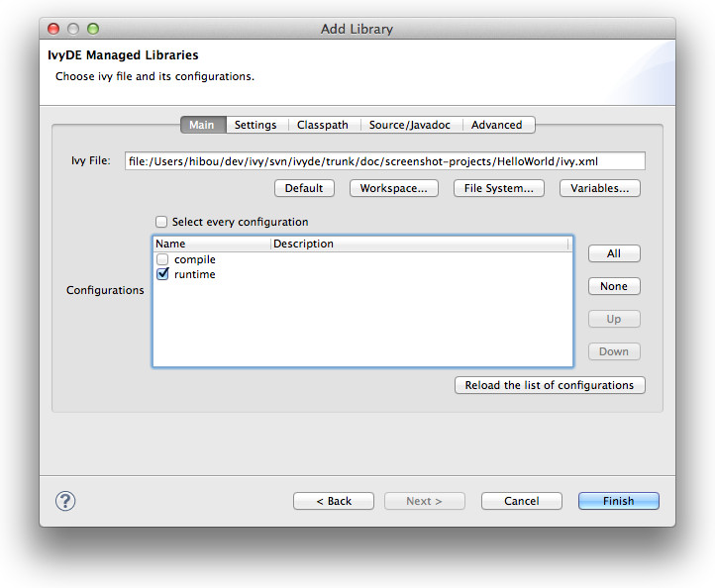The image size is (715, 588).
Task: Check the compile configuration checkbox
Action: (x=162, y=259)
